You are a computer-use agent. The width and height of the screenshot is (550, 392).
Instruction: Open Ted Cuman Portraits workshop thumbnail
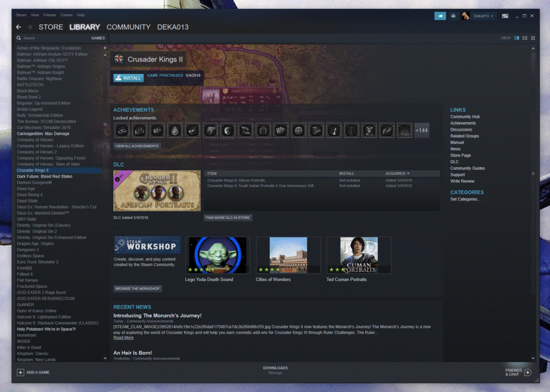pos(359,255)
